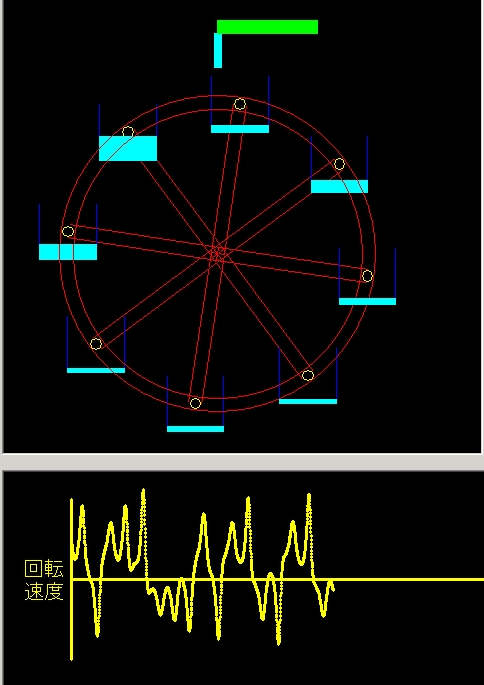Click the tallest peak in rotation speed graph

click(143, 492)
